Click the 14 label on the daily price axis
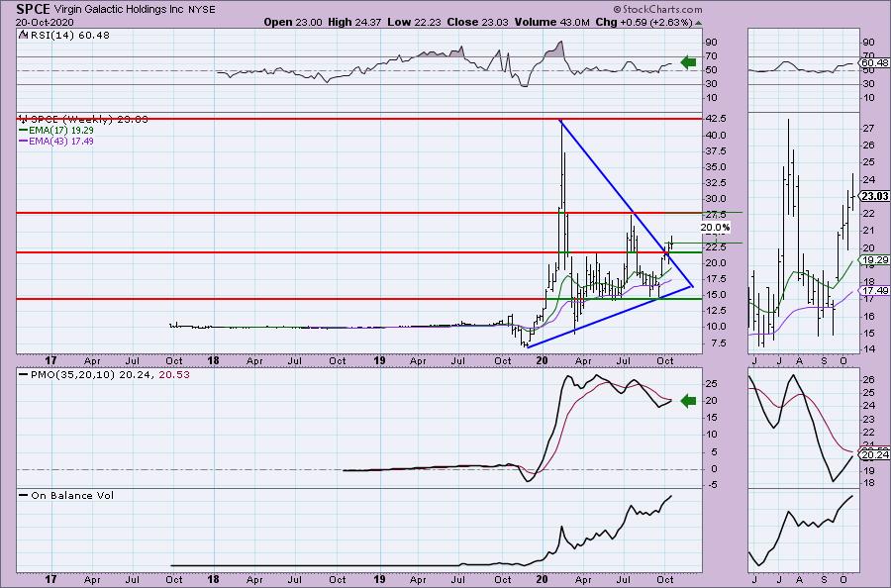Viewport: 891px width, 588px height. point(868,349)
